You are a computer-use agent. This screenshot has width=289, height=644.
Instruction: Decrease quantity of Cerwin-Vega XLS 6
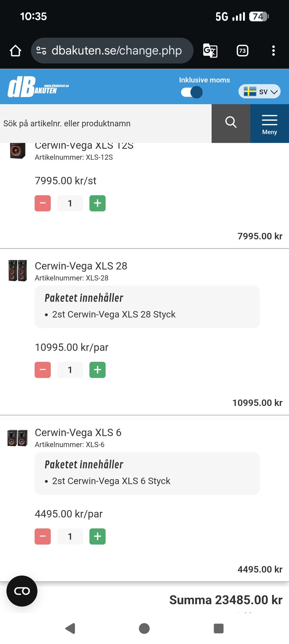[43, 536]
